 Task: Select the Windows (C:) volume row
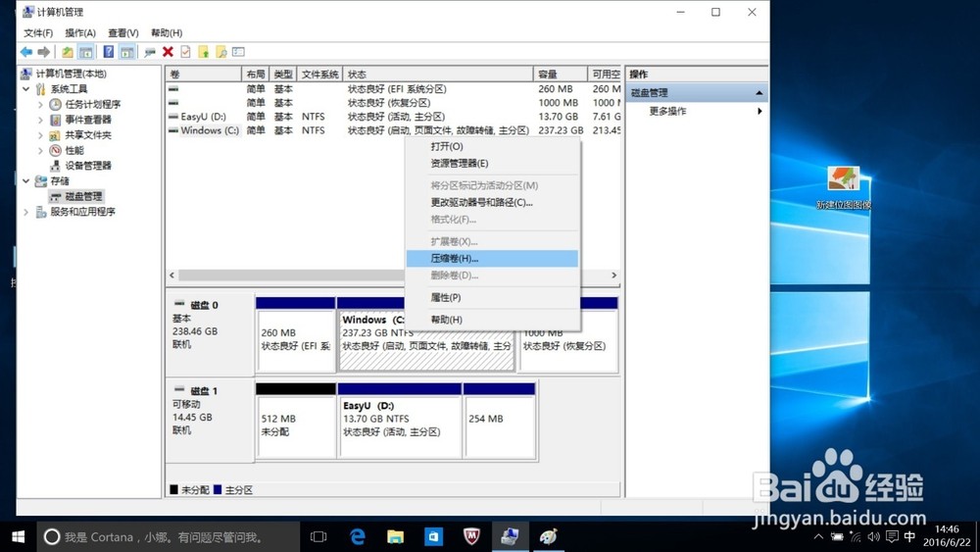pos(394,130)
